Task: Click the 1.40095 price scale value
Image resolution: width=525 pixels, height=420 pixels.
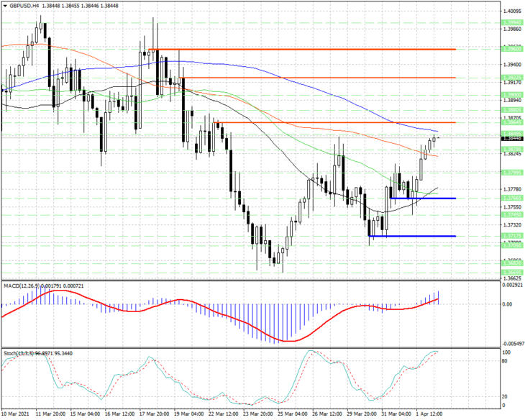Action: 512,11
